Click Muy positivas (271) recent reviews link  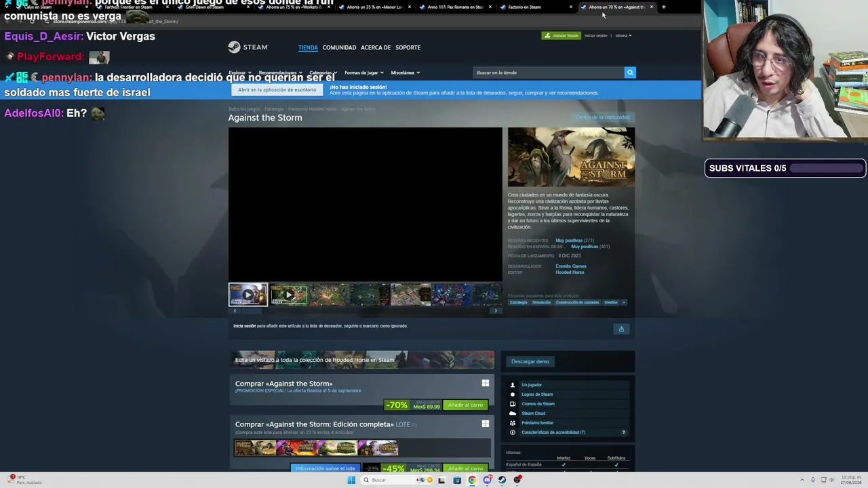(x=574, y=241)
